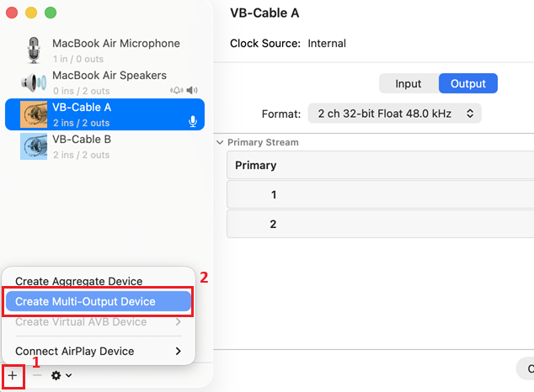Click microphone indicator on VB-Cable A

tap(193, 122)
